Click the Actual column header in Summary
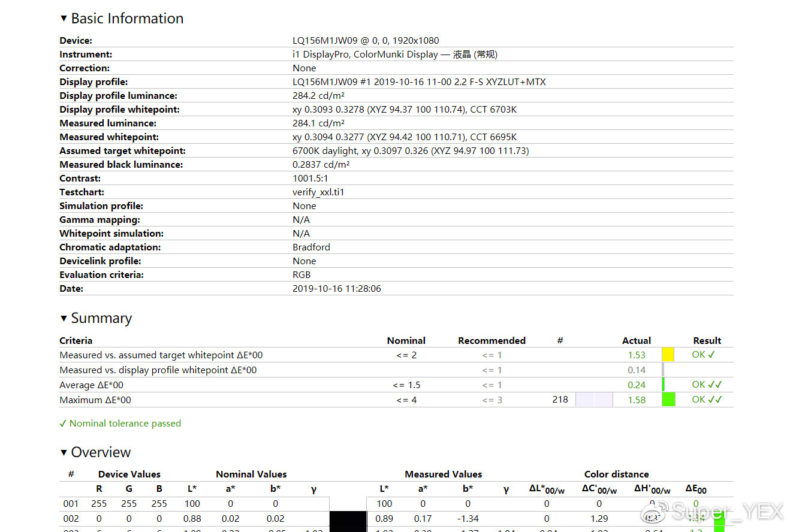 (636, 340)
